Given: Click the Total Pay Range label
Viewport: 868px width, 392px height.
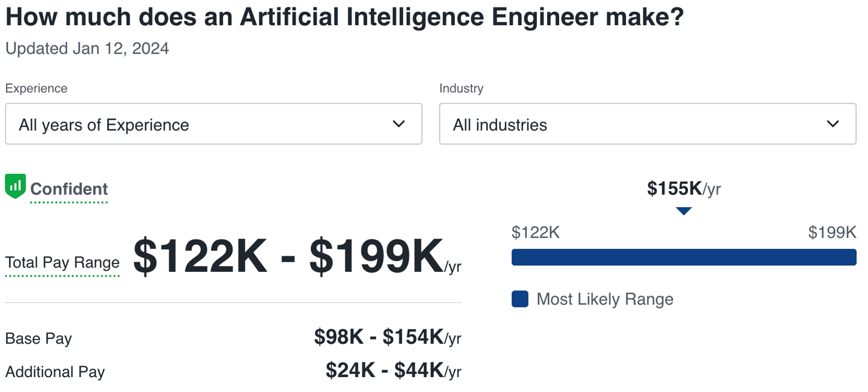Looking at the screenshot, I should click(x=62, y=262).
